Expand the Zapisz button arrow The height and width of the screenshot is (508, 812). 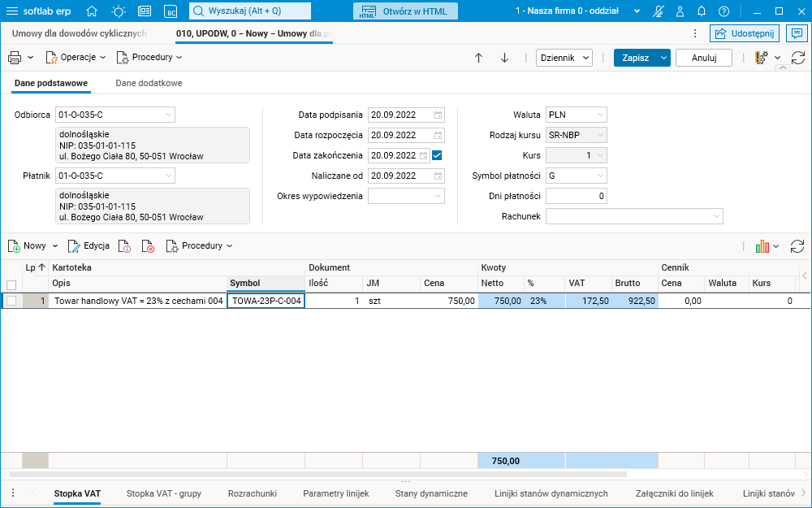663,58
